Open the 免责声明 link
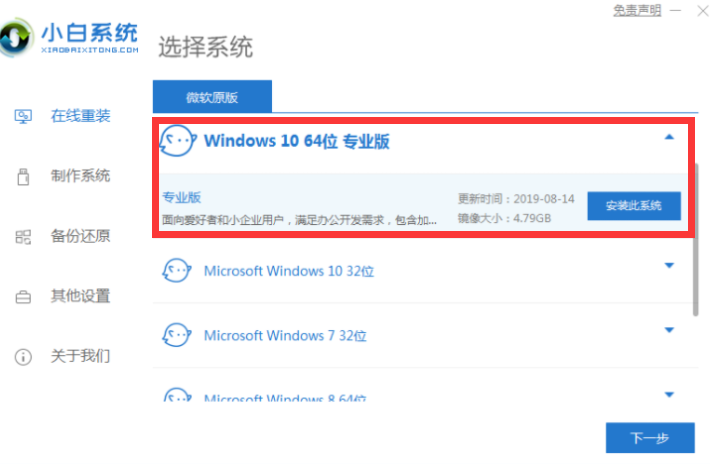716x468 pixels. [636, 10]
